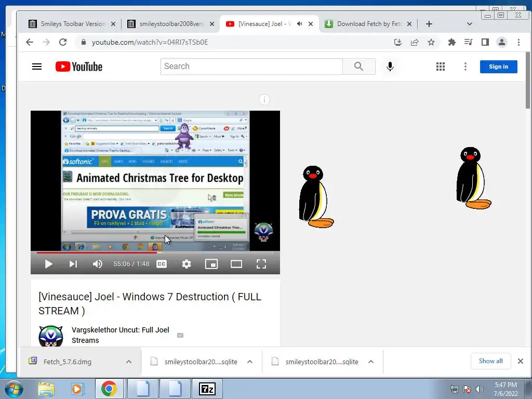
Task: Expand options for second smileystoolbar sqlite download
Action: (x=371, y=362)
